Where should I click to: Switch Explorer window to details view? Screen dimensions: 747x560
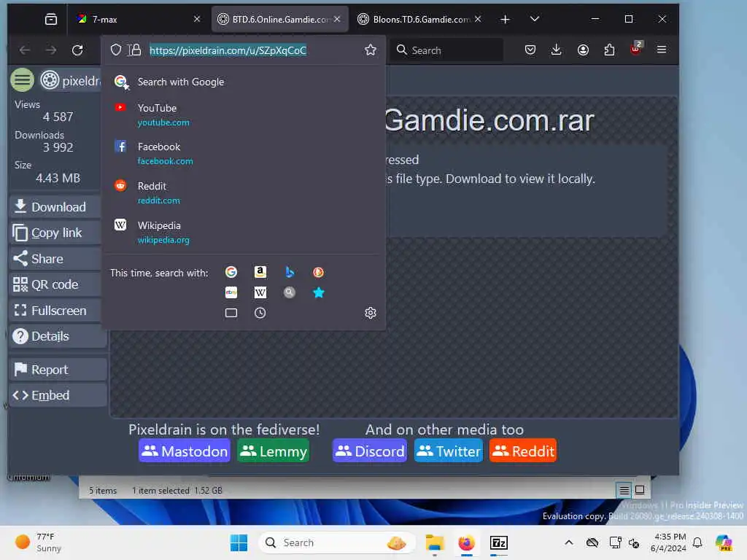624,490
